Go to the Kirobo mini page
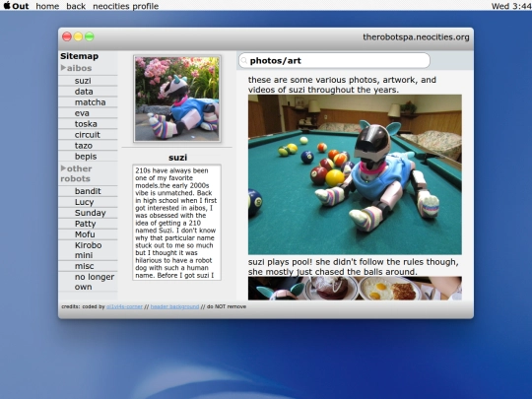 [x=89, y=250]
